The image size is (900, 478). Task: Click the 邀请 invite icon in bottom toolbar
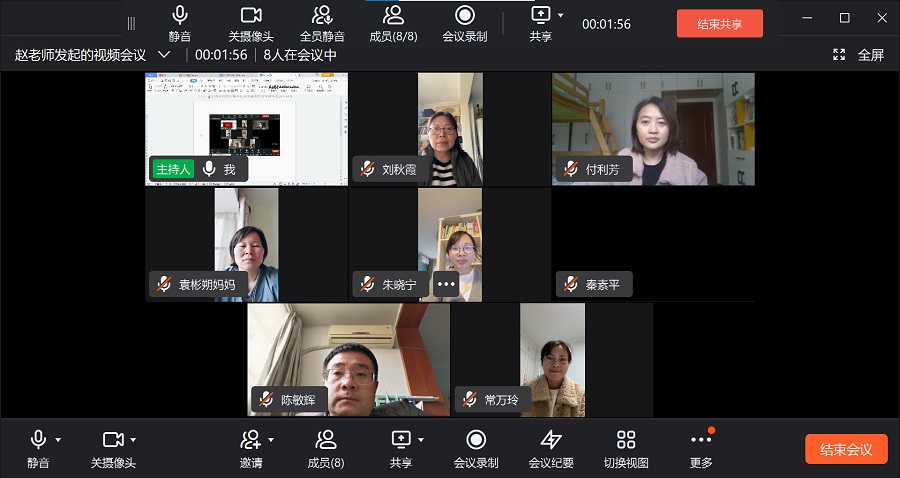tap(251, 440)
